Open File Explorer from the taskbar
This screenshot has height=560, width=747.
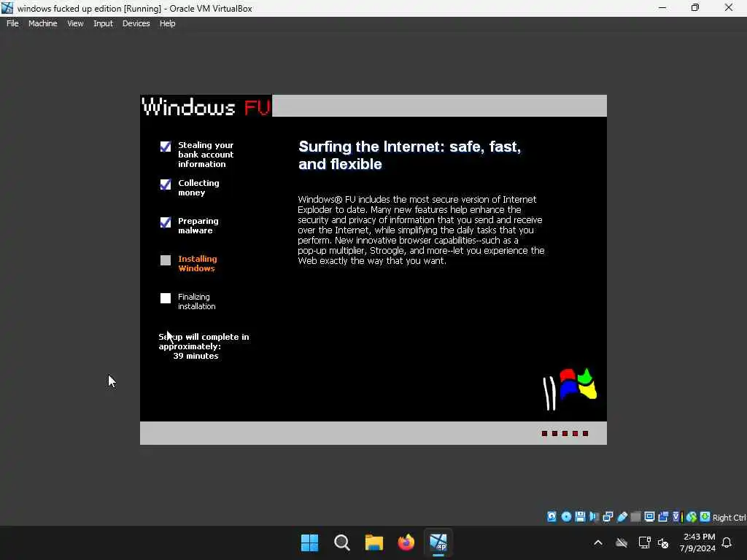pyautogui.click(x=374, y=542)
